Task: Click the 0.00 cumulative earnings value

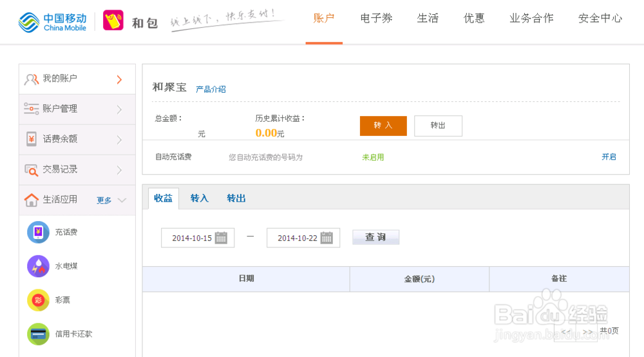Action: [266, 133]
